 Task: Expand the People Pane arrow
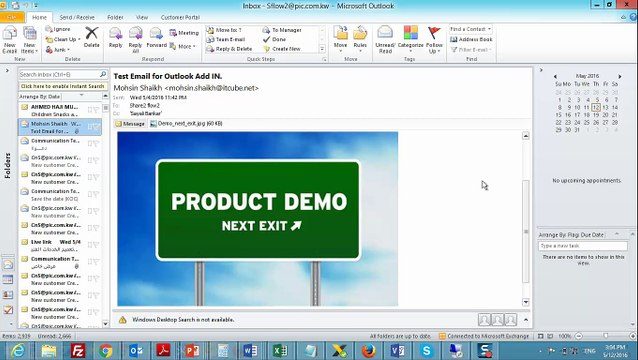(526, 320)
